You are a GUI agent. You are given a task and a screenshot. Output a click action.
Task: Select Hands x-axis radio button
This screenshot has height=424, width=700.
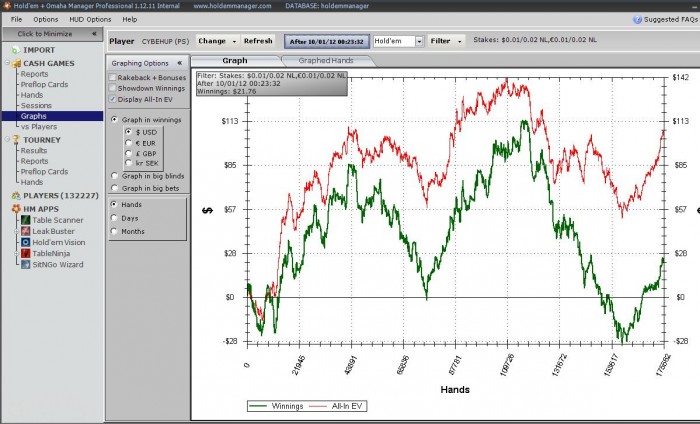(114, 204)
